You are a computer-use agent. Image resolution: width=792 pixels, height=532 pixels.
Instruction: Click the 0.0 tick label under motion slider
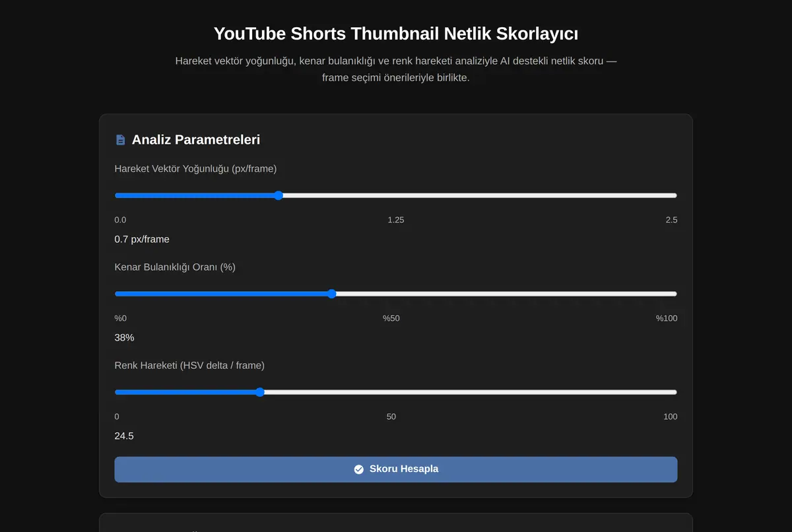pyautogui.click(x=120, y=220)
